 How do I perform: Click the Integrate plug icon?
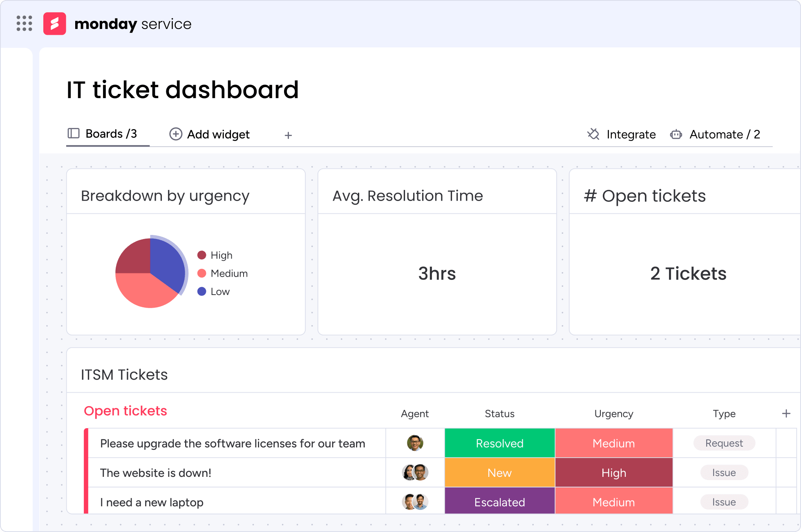point(593,134)
